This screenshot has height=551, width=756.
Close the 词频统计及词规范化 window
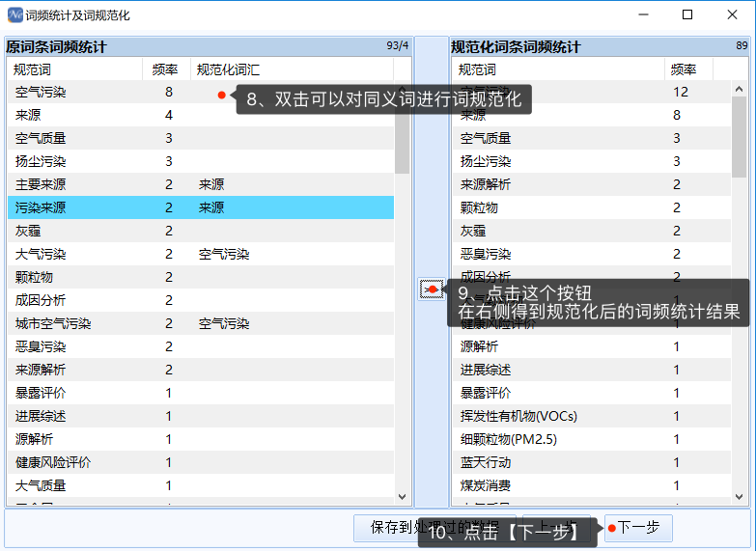click(732, 14)
